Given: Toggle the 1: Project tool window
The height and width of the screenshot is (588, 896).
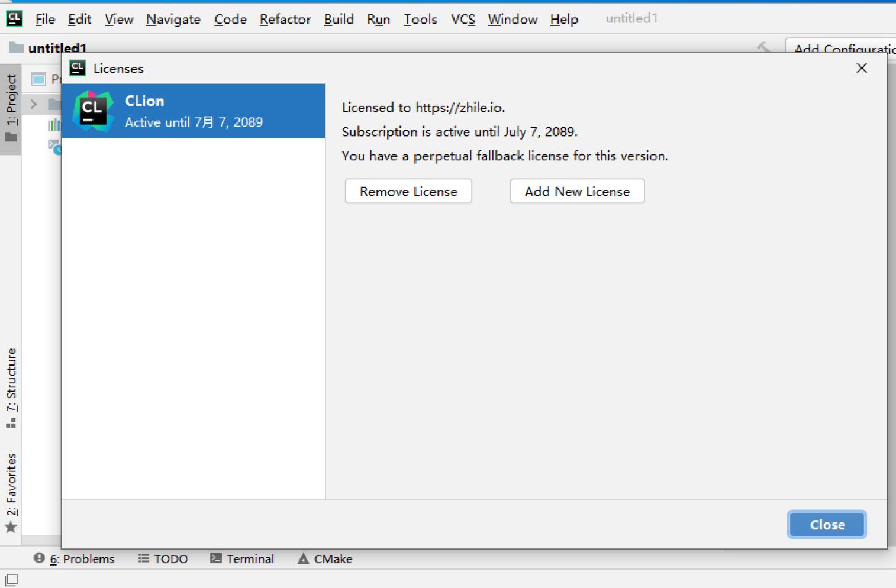Looking at the screenshot, I should point(11,109).
